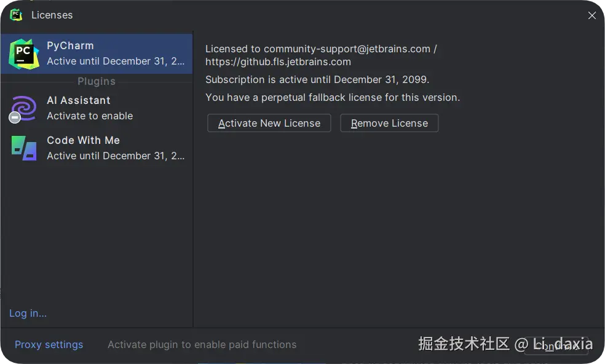Click the AI Assistant swirl icon
This screenshot has width=605, height=364.
25,106
